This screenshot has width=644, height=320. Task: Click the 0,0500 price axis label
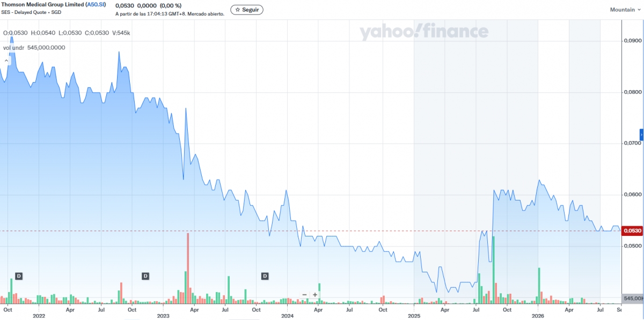click(x=632, y=246)
